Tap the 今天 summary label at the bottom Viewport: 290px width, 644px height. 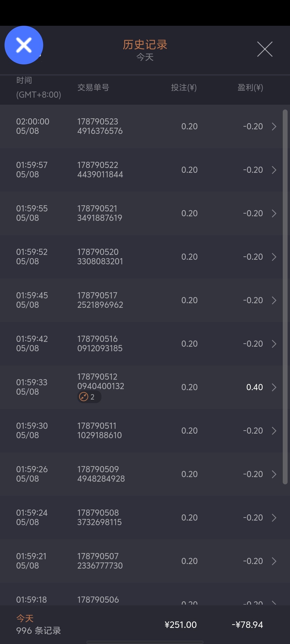pyautogui.click(x=25, y=618)
